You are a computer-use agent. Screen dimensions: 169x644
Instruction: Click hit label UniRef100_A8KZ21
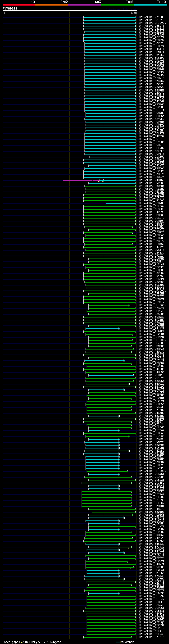tap(152, 561)
